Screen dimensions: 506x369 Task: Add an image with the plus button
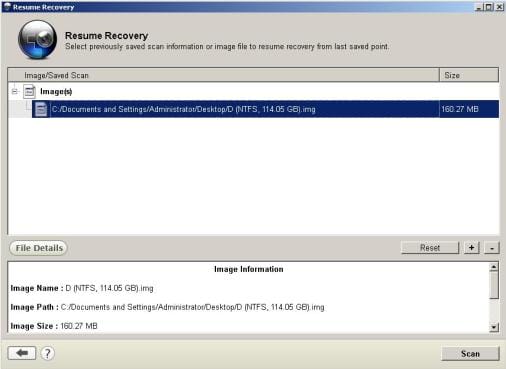471,248
